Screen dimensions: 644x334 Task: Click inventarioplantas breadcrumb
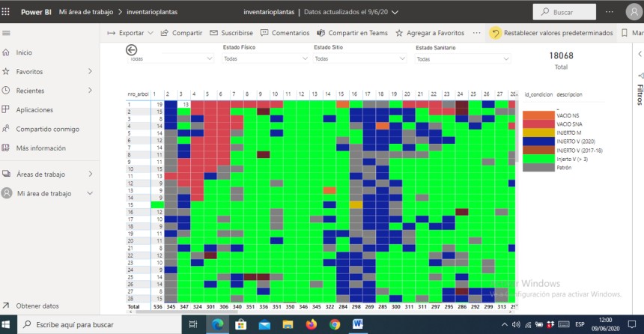pos(152,12)
